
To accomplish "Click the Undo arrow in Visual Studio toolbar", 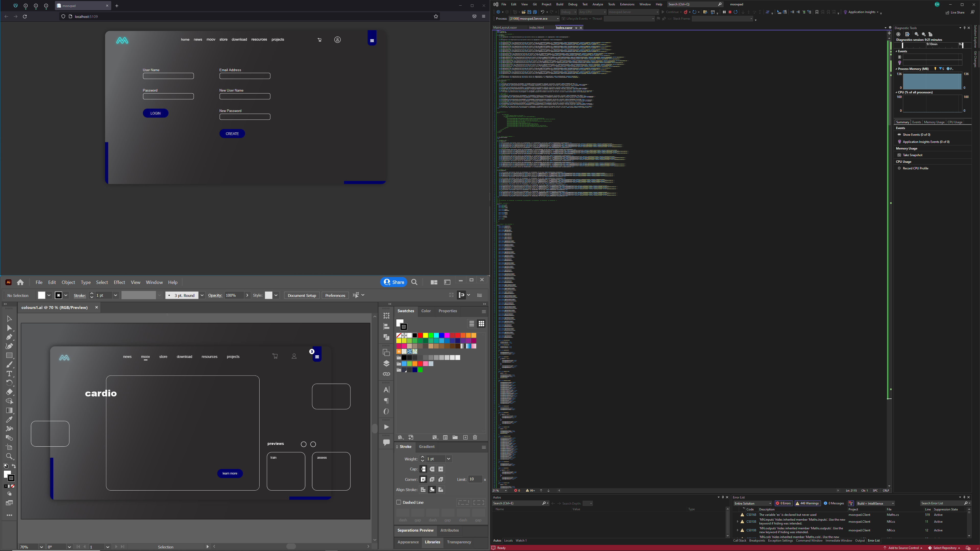I will [543, 12].
